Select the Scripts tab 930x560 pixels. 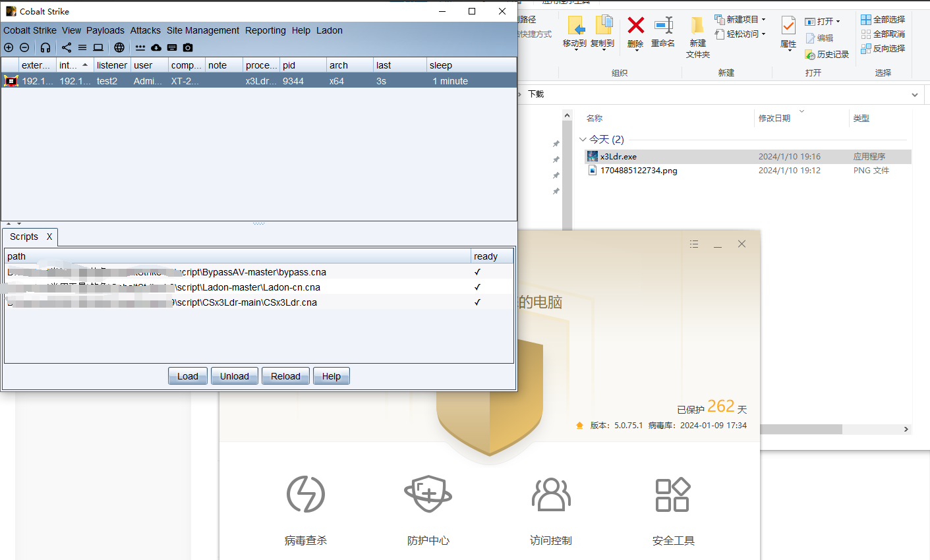pyautogui.click(x=24, y=237)
